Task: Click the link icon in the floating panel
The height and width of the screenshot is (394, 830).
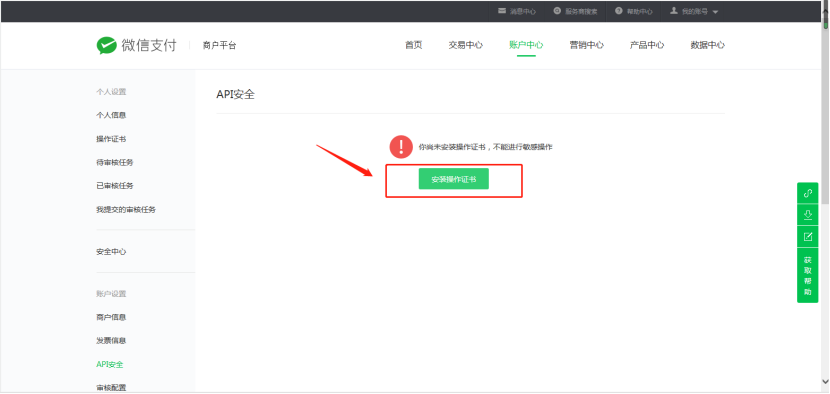Action: tap(808, 193)
